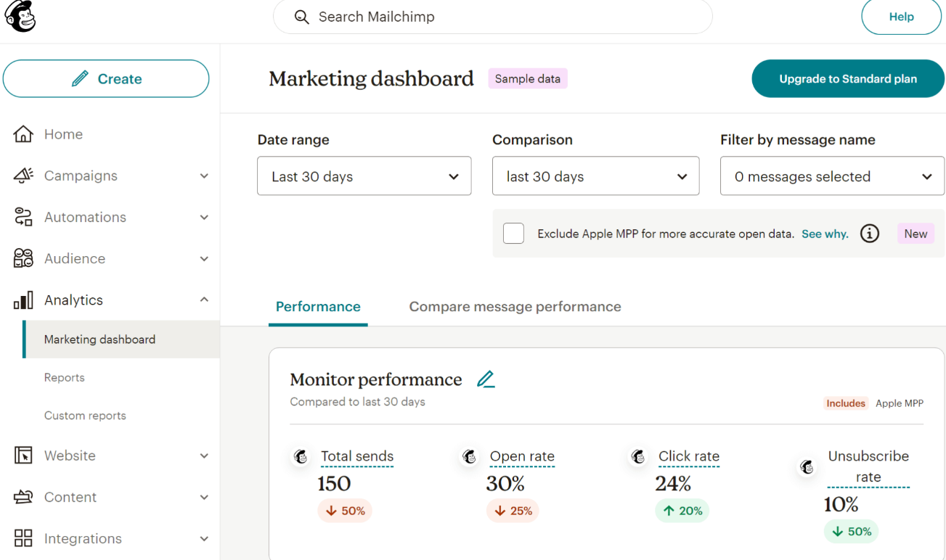Click the 25% decrease badge under Open rate
The height and width of the screenshot is (560, 946).
tap(513, 511)
